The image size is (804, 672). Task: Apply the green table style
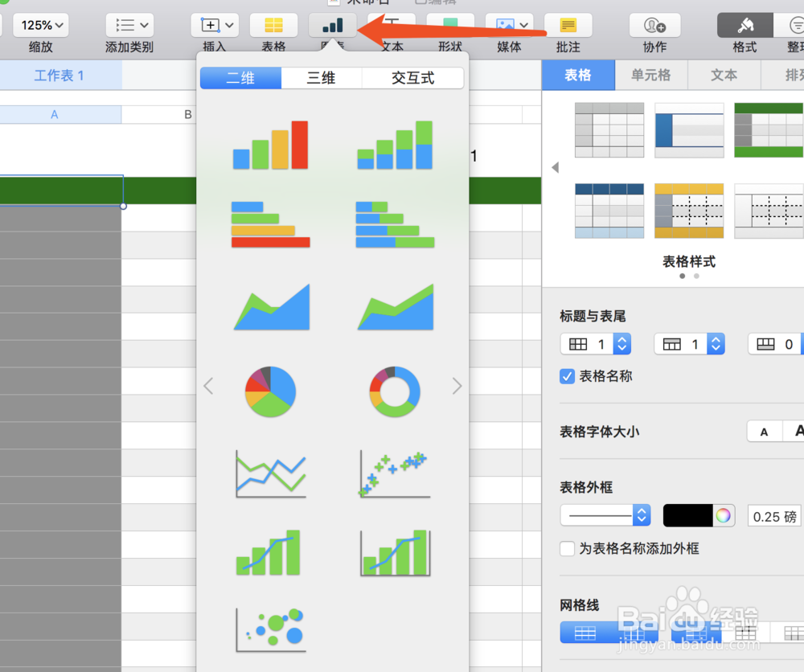pyautogui.click(x=769, y=130)
